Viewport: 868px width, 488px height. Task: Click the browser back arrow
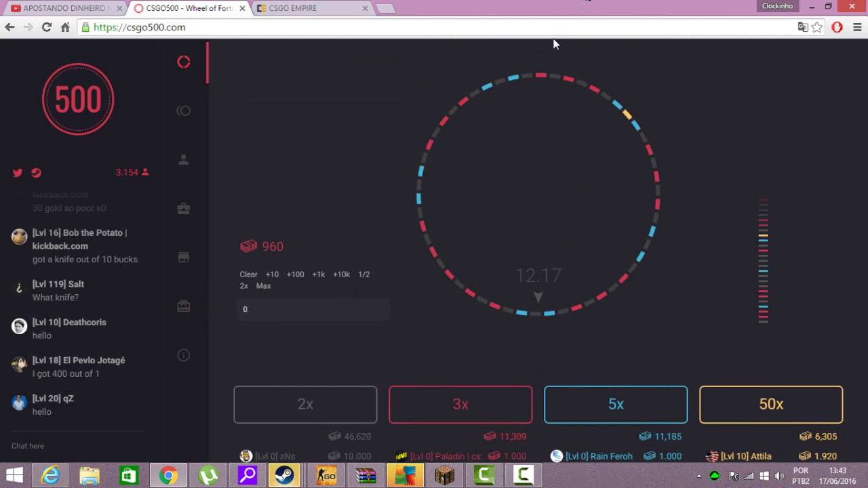click(9, 27)
